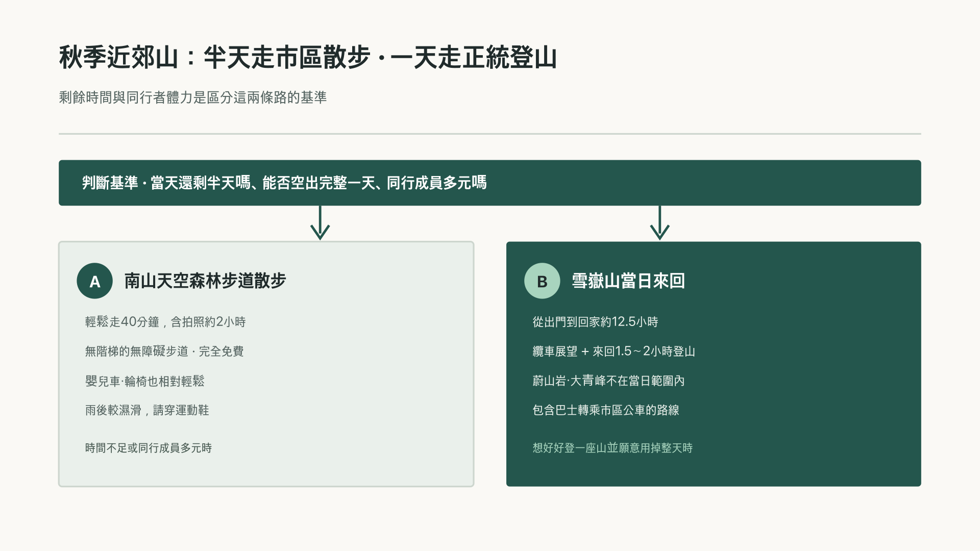Image resolution: width=980 pixels, height=551 pixels.
Task: Select heading 南山天空森林步道散步
Action: 205,281
